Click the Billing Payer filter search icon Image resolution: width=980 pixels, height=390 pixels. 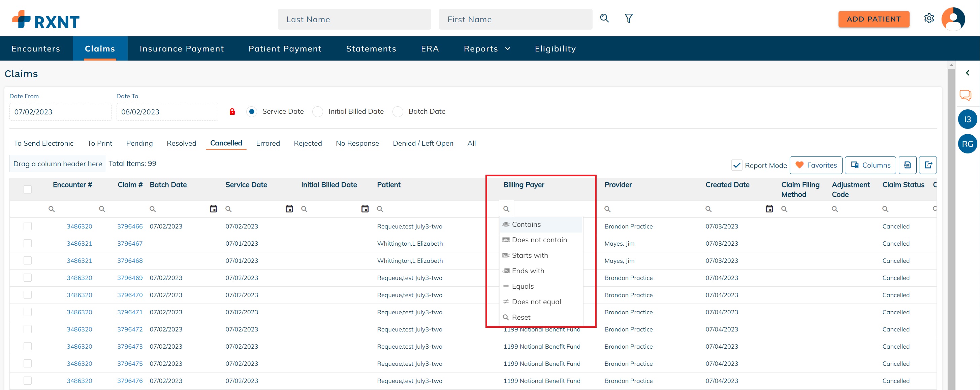coord(506,209)
